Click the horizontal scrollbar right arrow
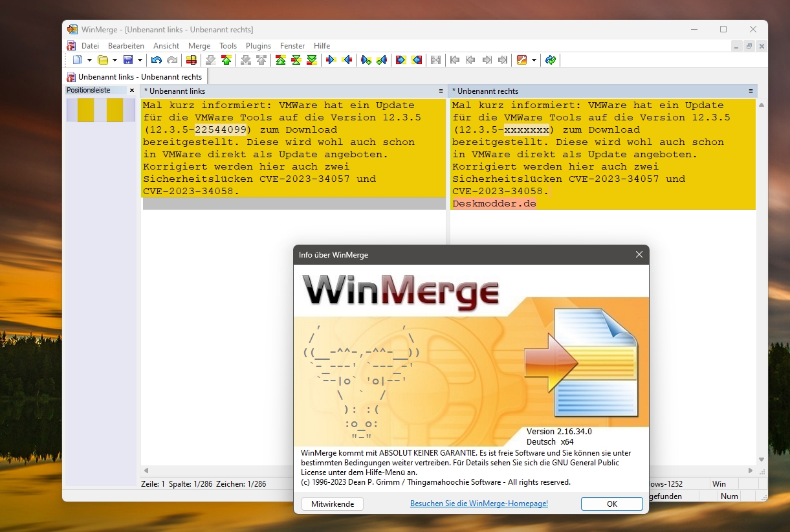This screenshot has width=790, height=532. pyautogui.click(x=751, y=471)
